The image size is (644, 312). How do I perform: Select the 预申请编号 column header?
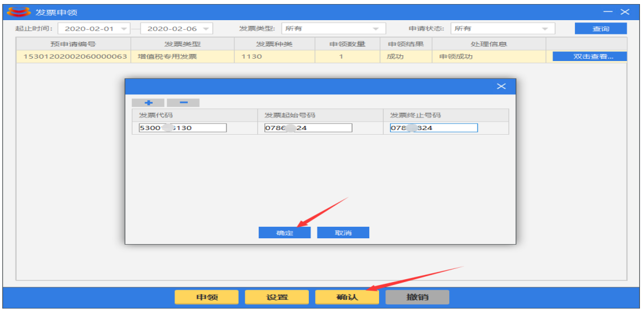(x=74, y=44)
